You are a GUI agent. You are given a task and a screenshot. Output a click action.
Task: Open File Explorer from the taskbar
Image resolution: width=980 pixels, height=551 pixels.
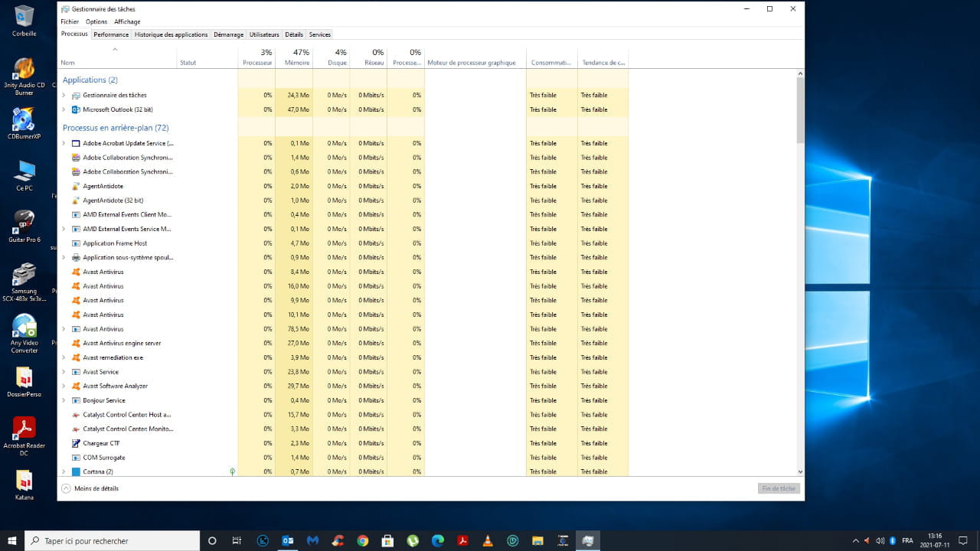point(537,540)
